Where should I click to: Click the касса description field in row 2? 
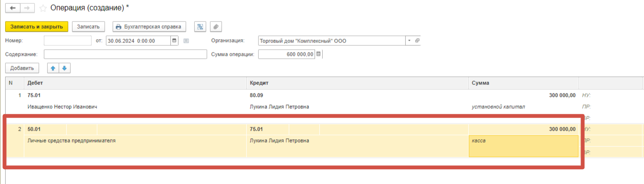point(524,146)
